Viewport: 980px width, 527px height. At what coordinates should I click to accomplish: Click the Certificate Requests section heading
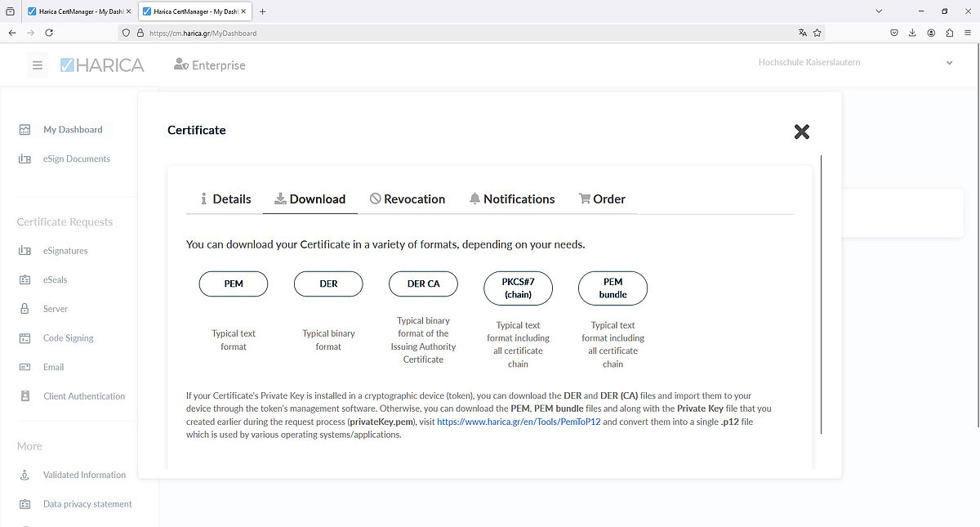tap(65, 222)
